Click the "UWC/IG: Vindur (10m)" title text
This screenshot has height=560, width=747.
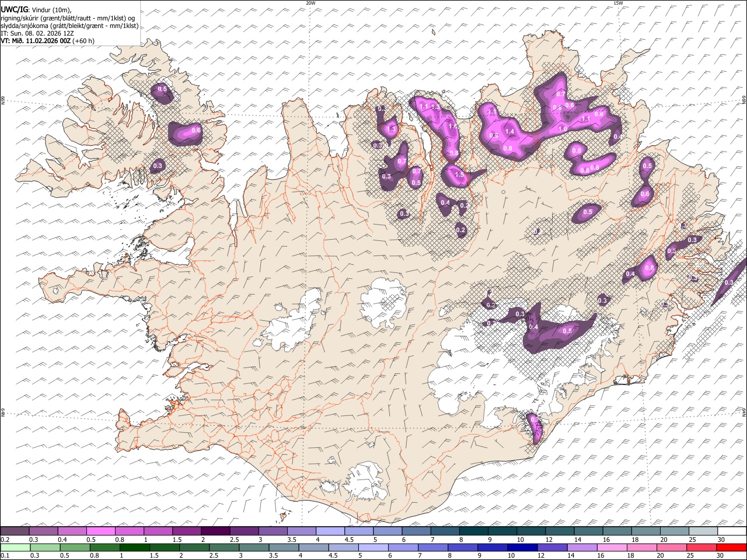36,10
